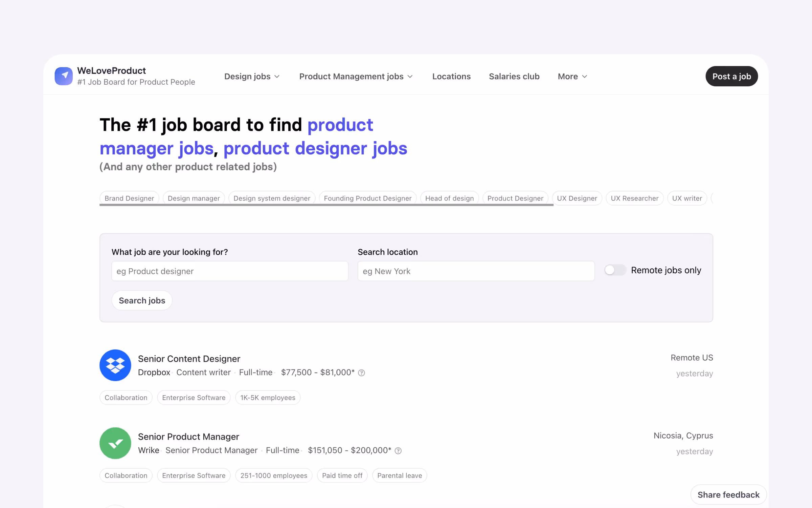
Task: Enable the Remote jobs only toggle
Action: click(615, 270)
